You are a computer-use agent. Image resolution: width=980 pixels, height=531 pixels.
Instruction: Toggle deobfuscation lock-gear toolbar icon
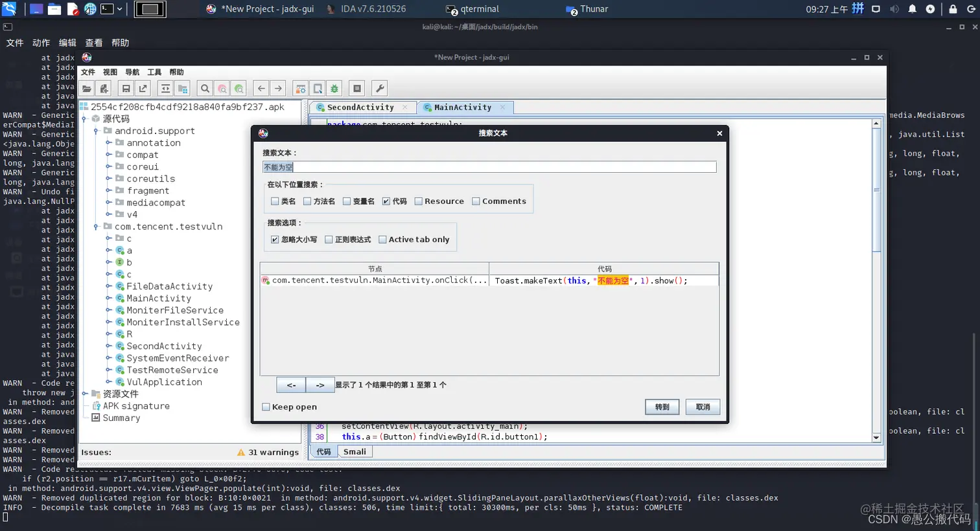pyautogui.click(x=301, y=89)
